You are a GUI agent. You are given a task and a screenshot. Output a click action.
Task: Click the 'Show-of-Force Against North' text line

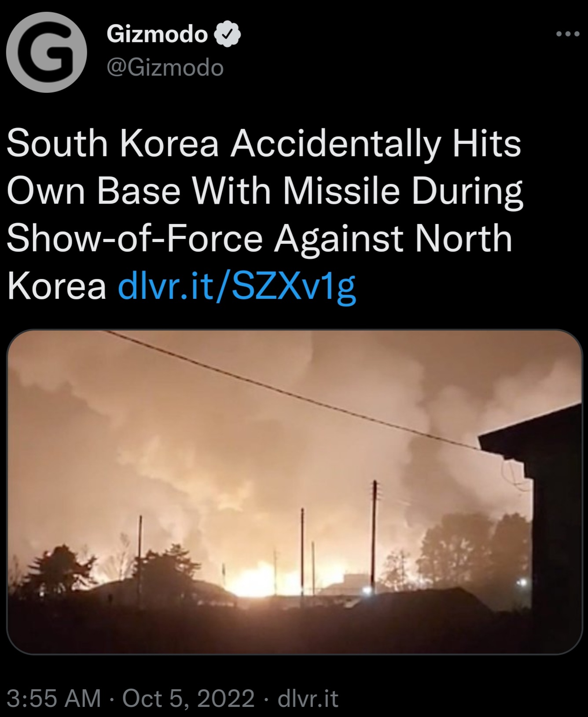tap(260, 238)
